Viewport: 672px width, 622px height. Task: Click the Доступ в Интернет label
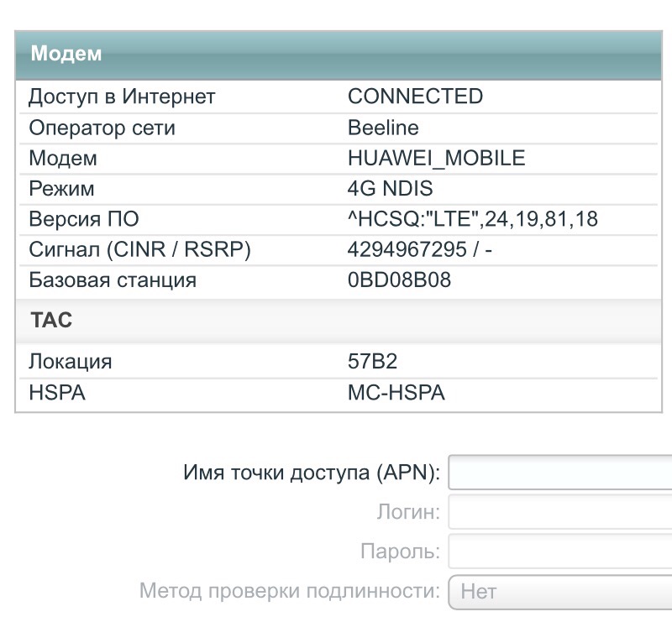point(122,97)
